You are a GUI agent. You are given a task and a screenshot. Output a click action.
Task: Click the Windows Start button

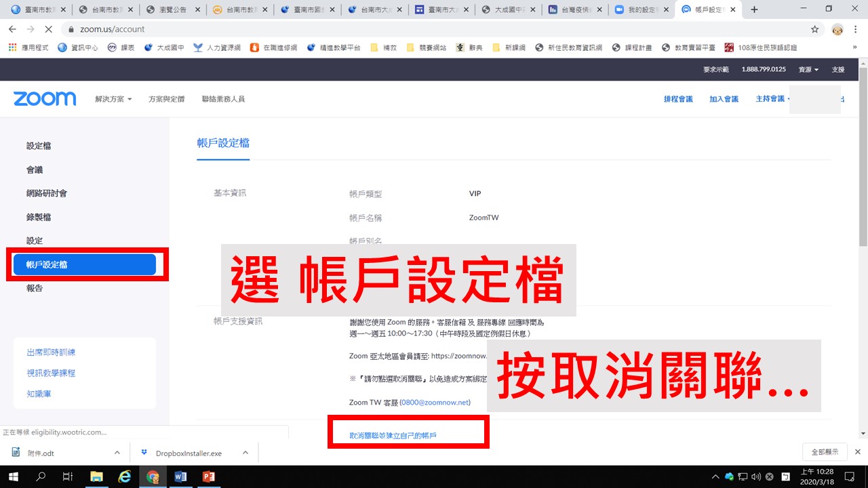click(14, 476)
